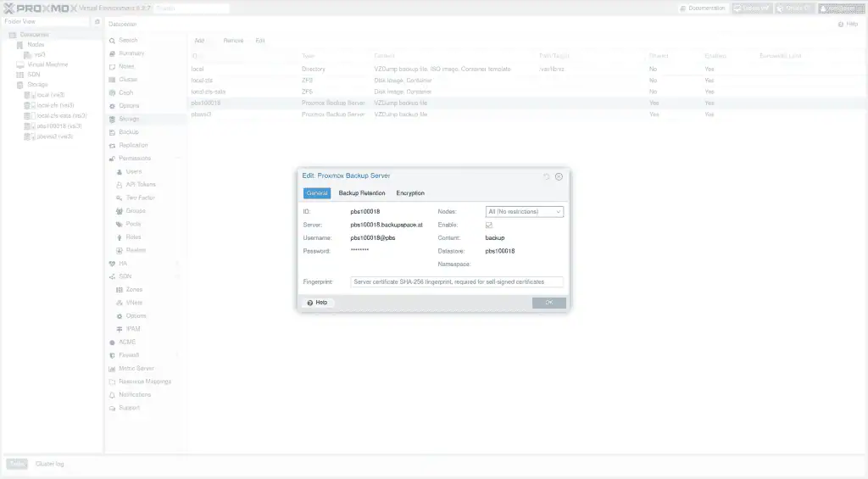Switch to the Encryption tab
The image size is (868, 479).
410,193
